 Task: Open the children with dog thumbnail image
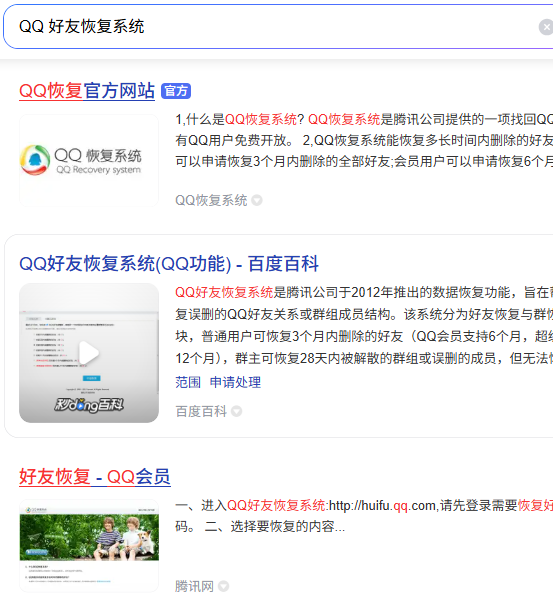tap(89, 546)
